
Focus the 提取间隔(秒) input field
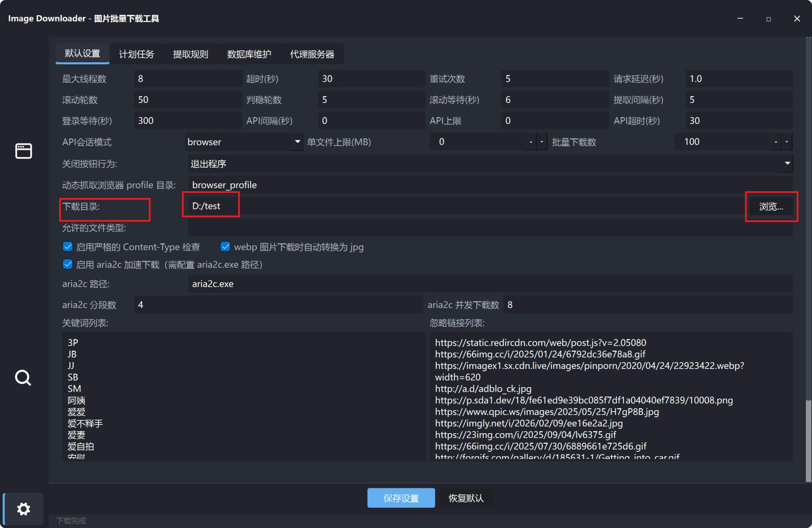[739, 100]
